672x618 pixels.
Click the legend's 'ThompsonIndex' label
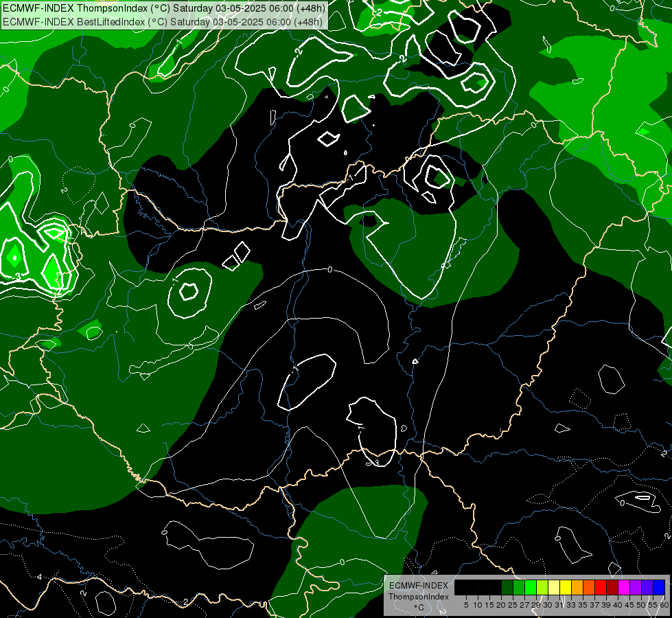tap(419, 597)
